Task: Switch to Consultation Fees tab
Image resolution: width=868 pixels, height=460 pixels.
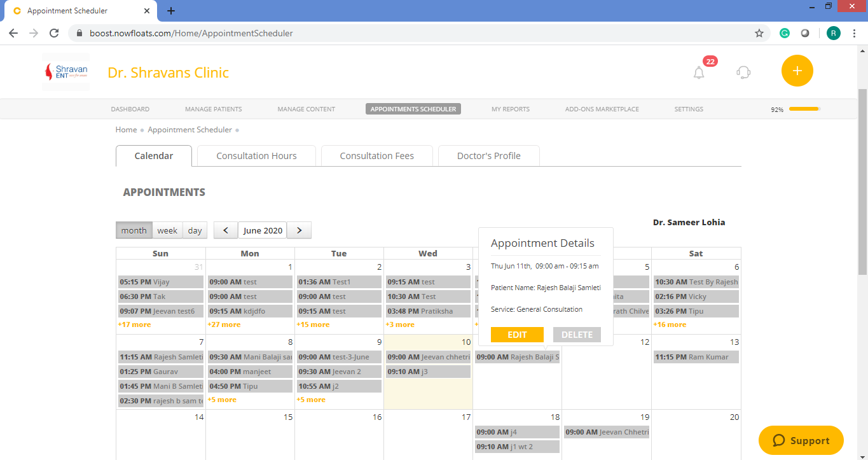Action: point(377,156)
